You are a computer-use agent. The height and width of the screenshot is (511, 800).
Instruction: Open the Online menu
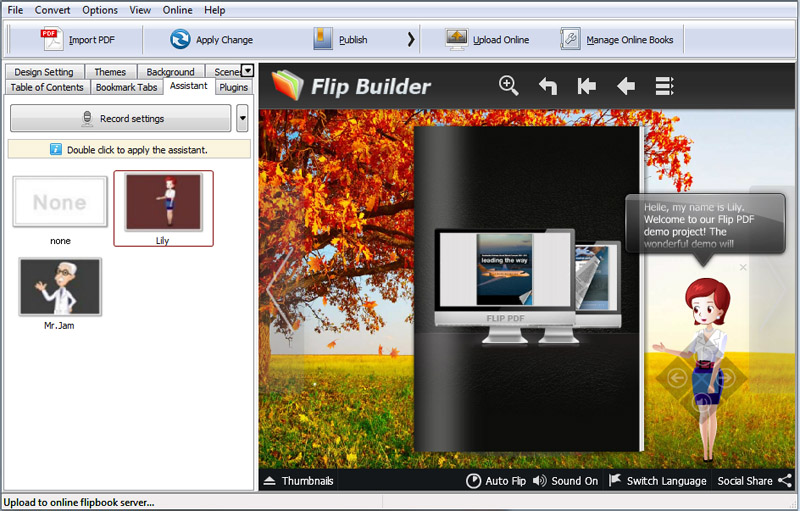(178, 10)
